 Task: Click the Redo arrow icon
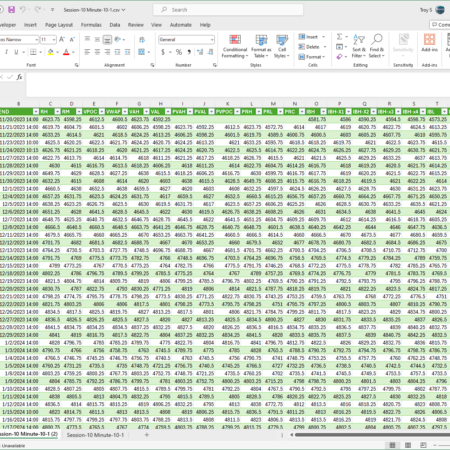[37, 10]
